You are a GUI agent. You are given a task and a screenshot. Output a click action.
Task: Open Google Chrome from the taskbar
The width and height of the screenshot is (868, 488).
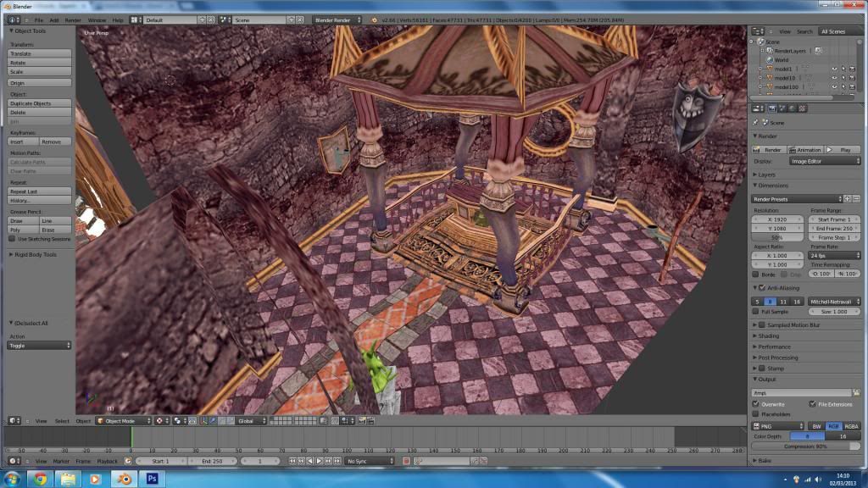click(x=40, y=479)
